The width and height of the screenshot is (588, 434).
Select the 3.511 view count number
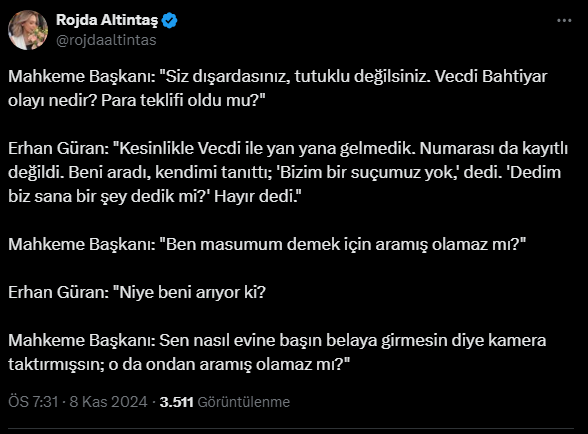click(177, 402)
